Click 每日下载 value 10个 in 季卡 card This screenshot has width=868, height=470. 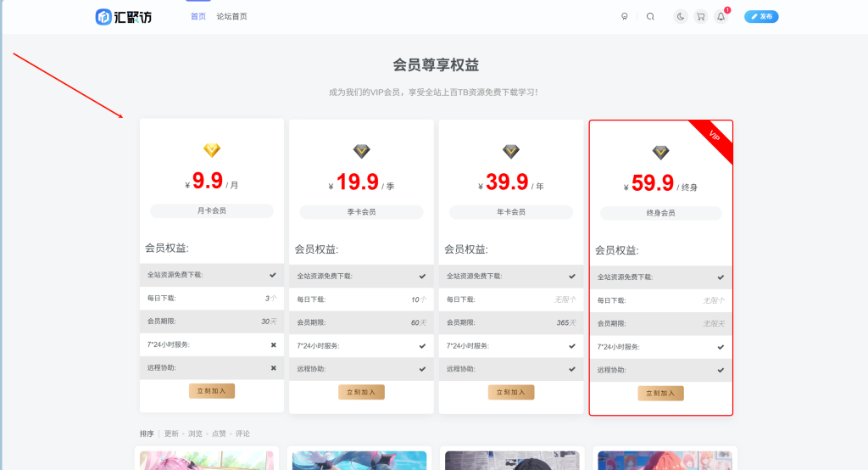(419, 299)
